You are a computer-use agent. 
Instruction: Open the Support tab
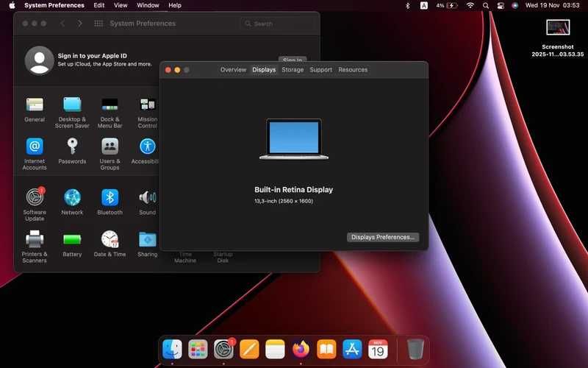pyautogui.click(x=320, y=69)
